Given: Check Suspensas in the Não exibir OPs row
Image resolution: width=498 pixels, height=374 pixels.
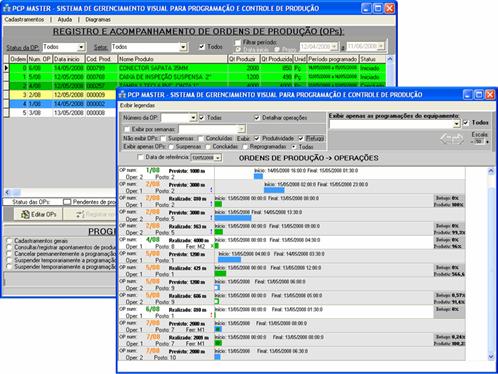Looking at the screenshot, I should 163,138.
